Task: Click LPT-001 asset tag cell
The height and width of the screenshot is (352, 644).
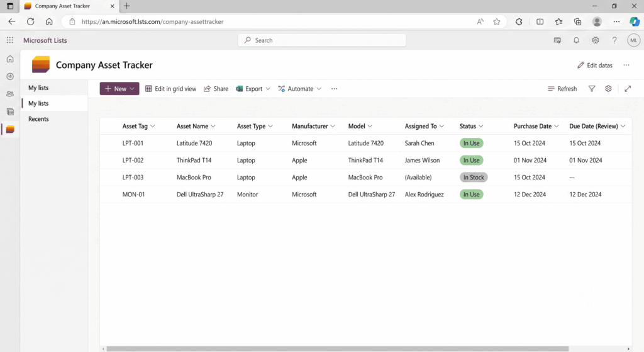Action: click(133, 144)
